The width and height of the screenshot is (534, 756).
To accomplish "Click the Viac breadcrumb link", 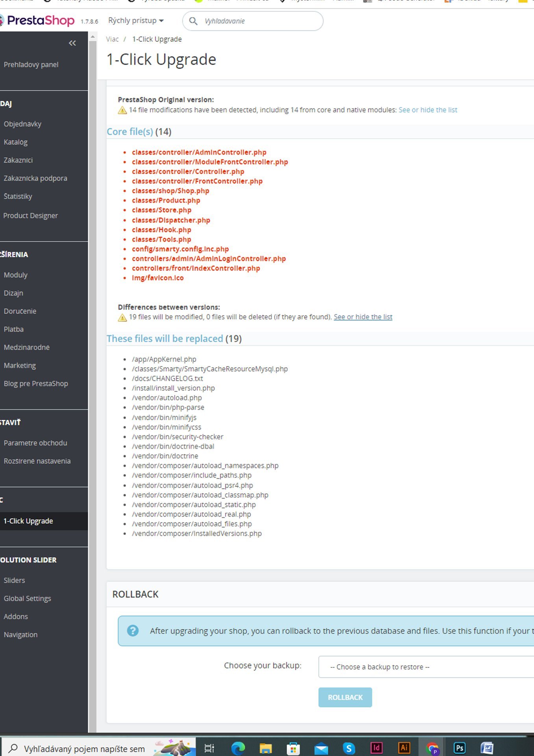I will tap(112, 39).
